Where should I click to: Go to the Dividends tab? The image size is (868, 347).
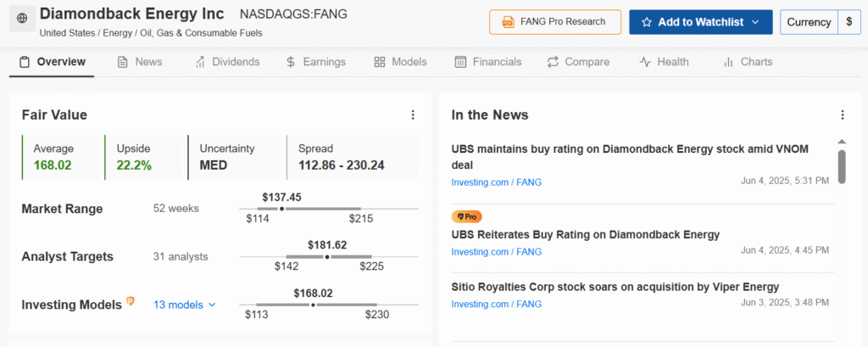227,62
